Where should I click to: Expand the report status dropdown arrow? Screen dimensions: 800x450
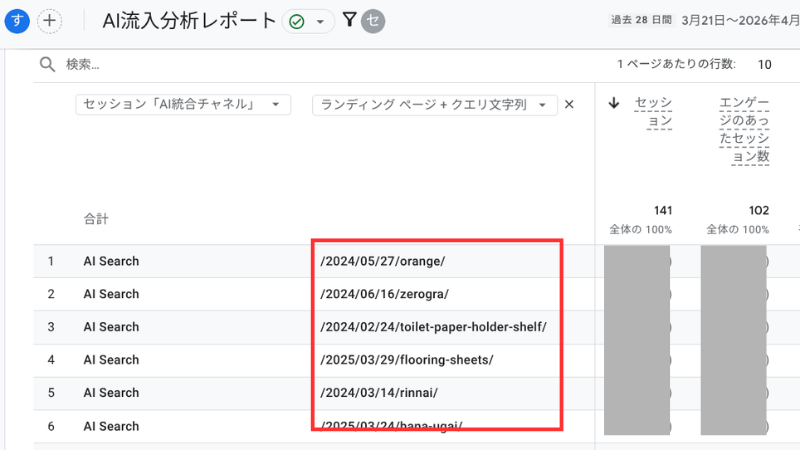[x=320, y=22]
